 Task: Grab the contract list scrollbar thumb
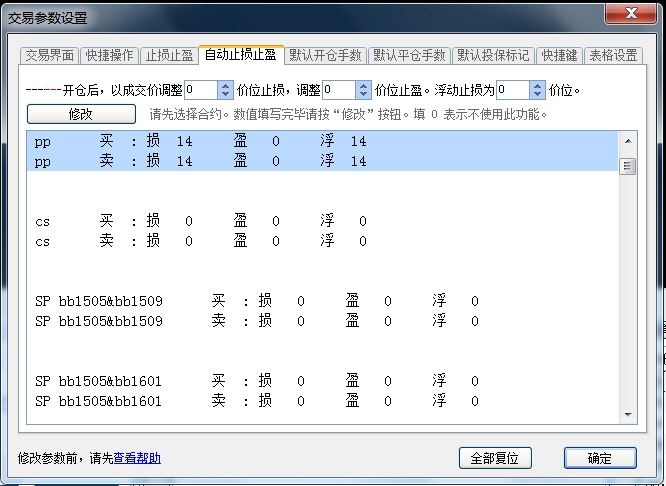[628, 166]
